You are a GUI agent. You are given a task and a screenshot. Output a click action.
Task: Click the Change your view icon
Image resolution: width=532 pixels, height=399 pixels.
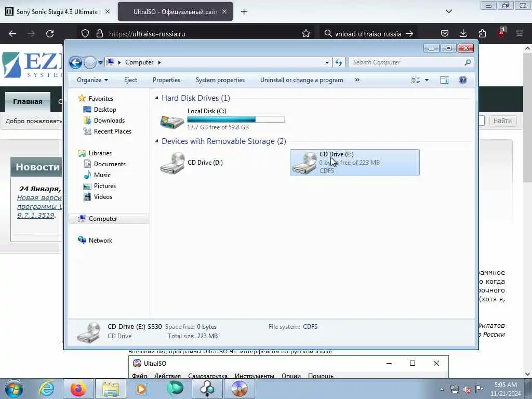[x=416, y=80]
